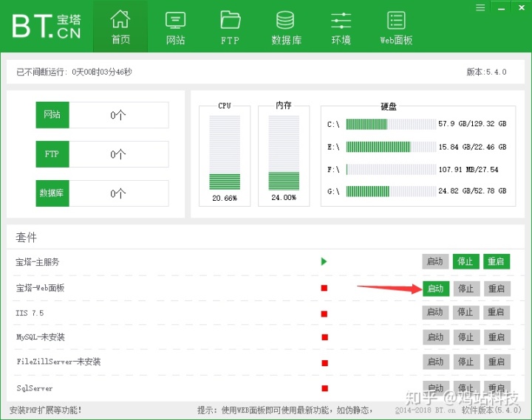
Task: Click the green 网站 count tile
Action: [52, 115]
